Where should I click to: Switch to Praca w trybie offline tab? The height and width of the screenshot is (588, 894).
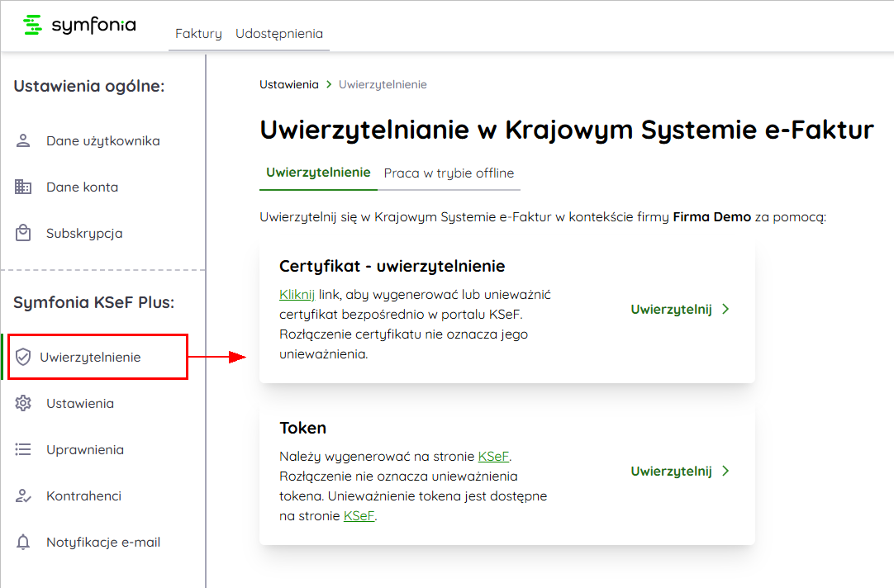coord(449,173)
